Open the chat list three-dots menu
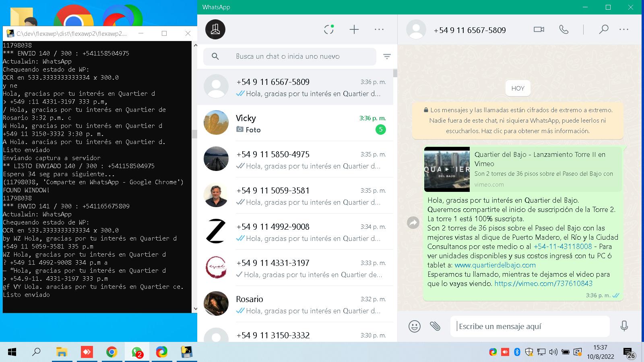Viewport: 644px width, 362px height. tap(379, 29)
